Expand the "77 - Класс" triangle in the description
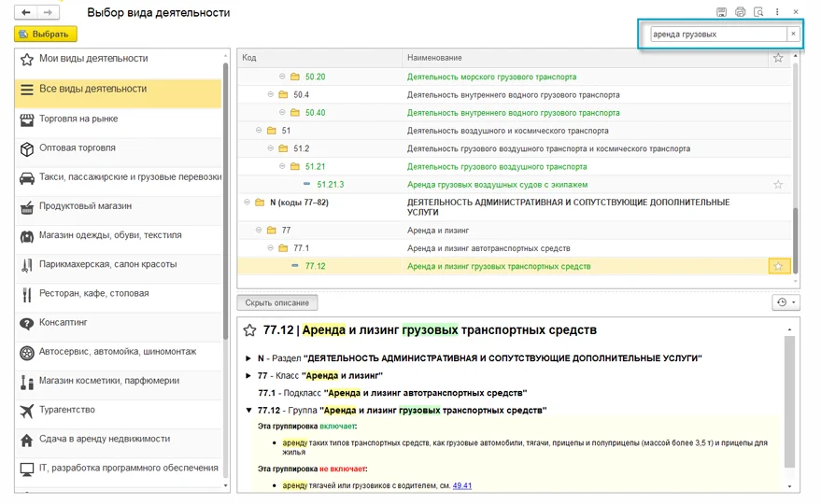 pyautogui.click(x=248, y=375)
